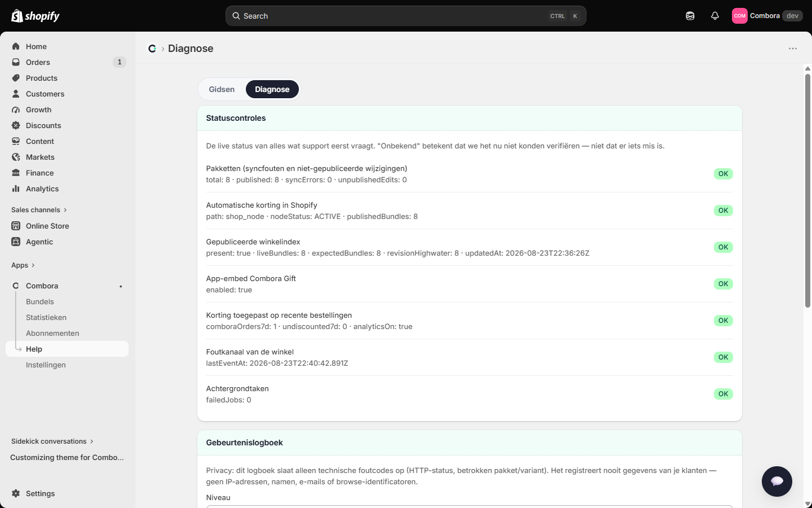Open Abonnementen in Combora submenu
The height and width of the screenshot is (508, 812).
point(52,333)
